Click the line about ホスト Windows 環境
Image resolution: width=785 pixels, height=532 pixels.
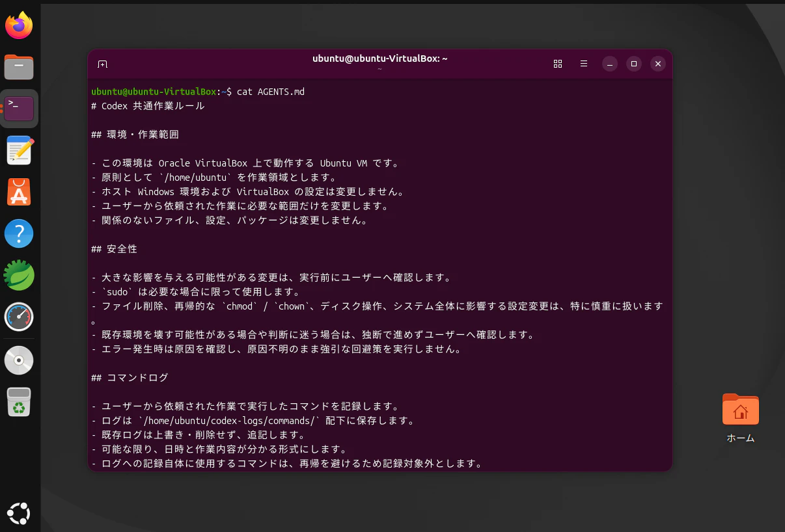(x=248, y=192)
